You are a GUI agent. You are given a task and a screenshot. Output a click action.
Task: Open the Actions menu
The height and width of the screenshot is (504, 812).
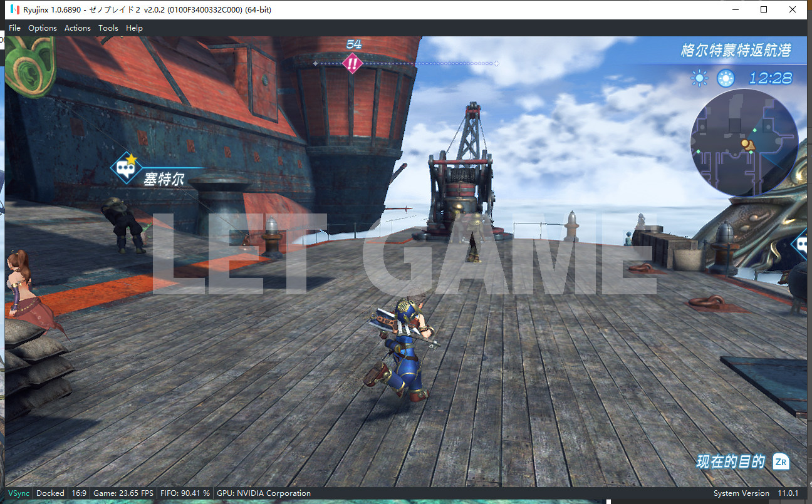click(78, 28)
